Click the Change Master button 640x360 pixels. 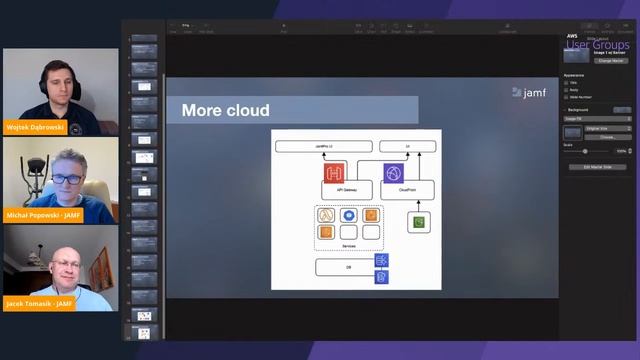611,61
